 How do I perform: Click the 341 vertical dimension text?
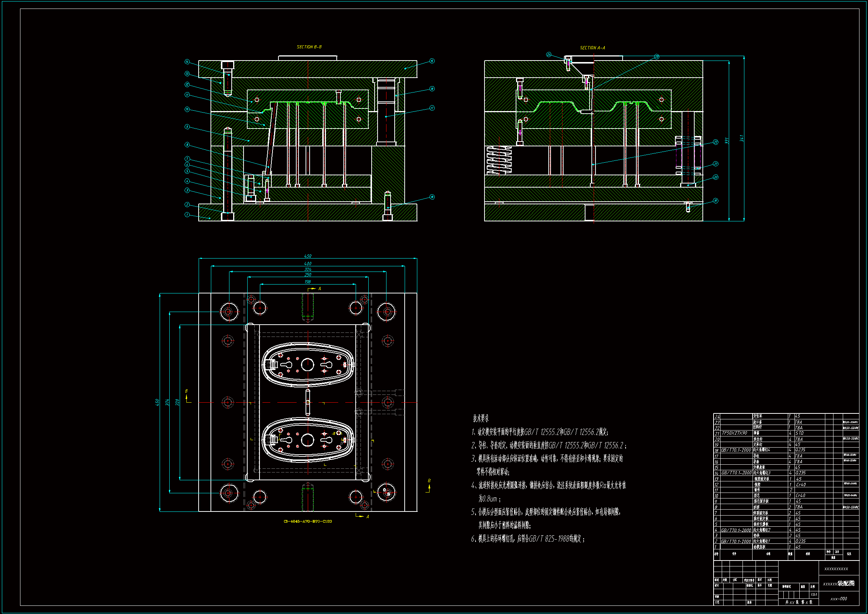pos(741,138)
